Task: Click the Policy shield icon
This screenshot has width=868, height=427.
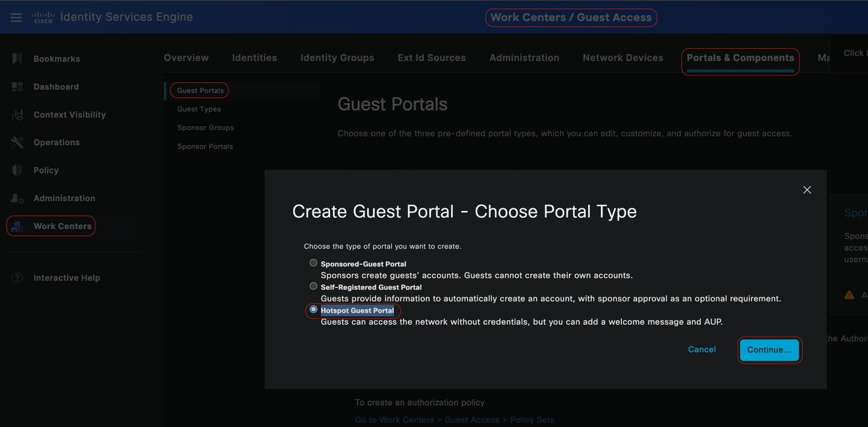Action: [17, 171]
